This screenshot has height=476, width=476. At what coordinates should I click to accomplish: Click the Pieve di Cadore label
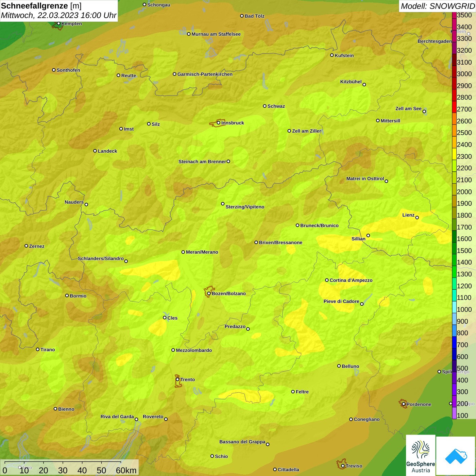click(x=341, y=301)
